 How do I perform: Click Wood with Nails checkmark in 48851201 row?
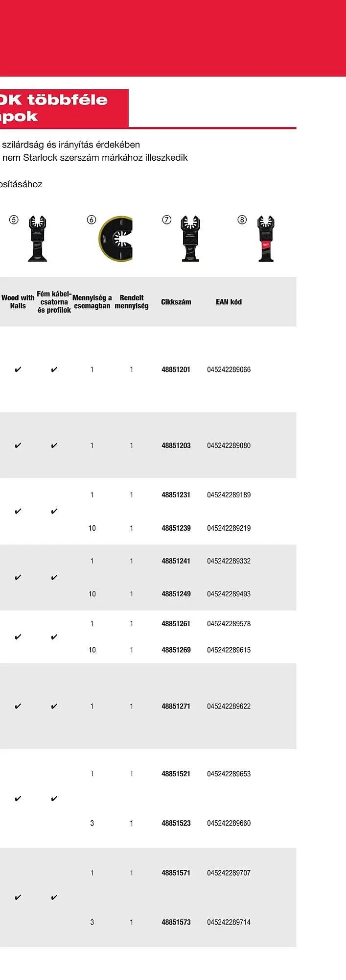point(18,369)
